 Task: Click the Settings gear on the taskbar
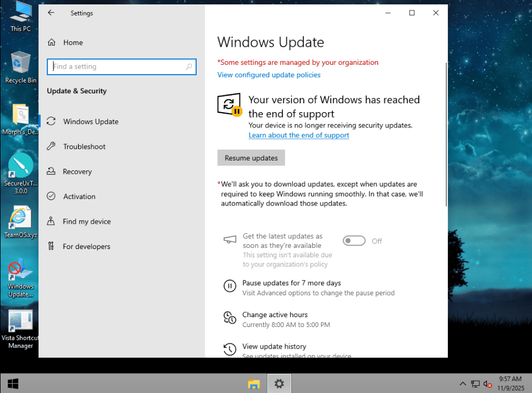click(279, 384)
